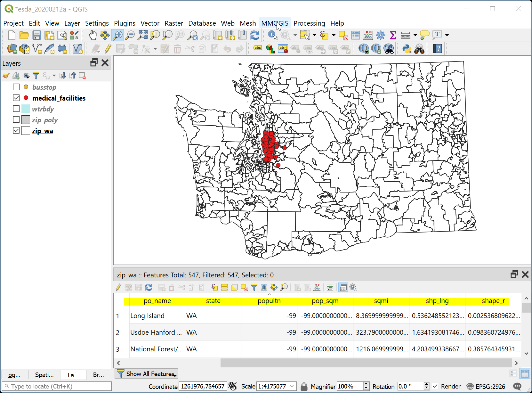
Task: Open the Show All Features filter menu
Action: 146,373
